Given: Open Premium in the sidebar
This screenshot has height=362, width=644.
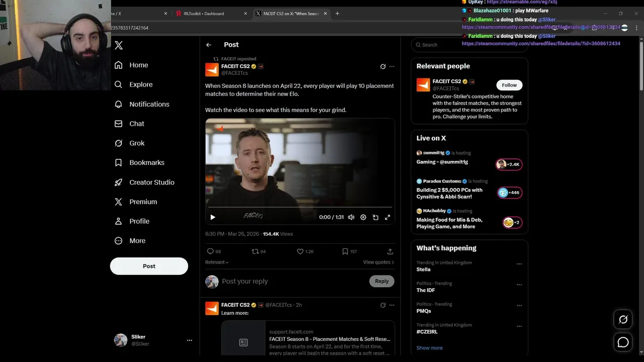Looking at the screenshot, I should point(136,202).
